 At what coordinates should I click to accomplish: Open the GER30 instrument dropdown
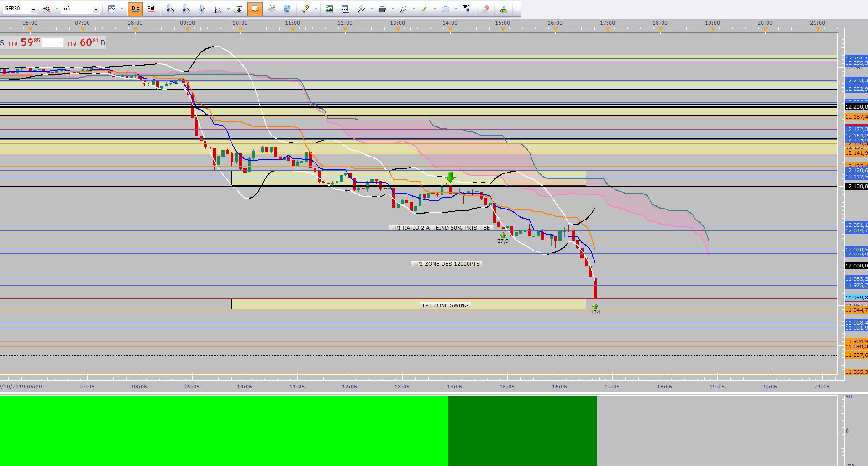pos(33,9)
